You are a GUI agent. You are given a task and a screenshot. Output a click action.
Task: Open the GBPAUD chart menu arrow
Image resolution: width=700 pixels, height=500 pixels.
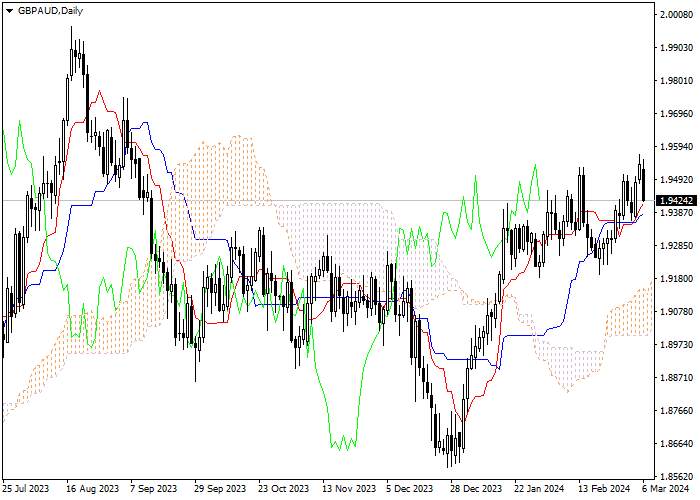click(9, 12)
